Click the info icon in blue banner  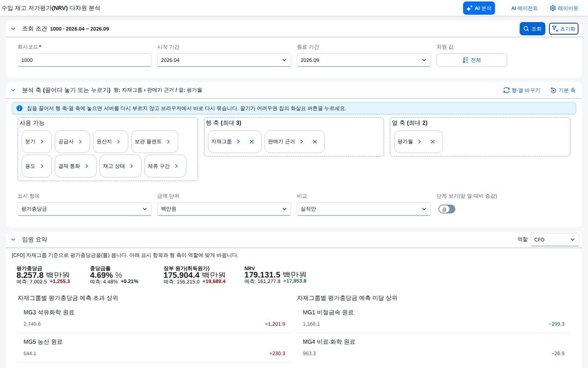click(20, 108)
